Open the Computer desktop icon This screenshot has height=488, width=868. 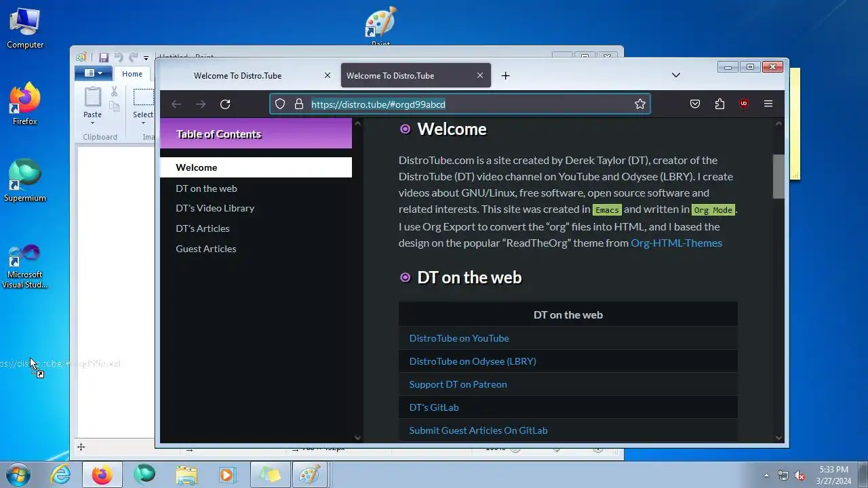(x=25, y=28)
